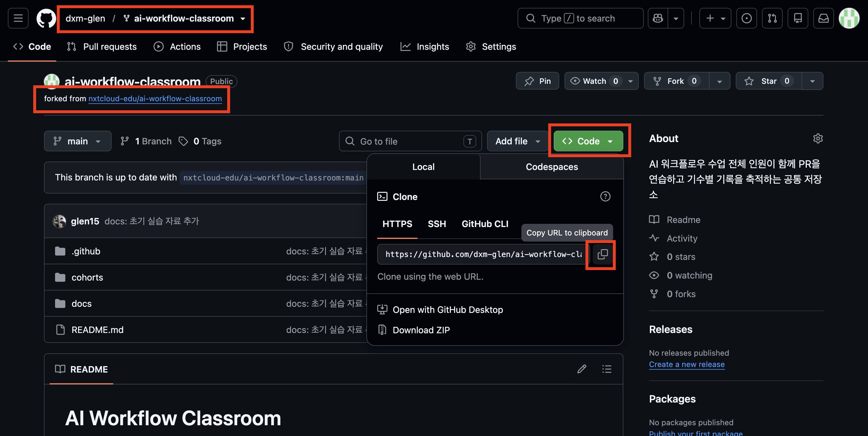Click the dxm-glen owner link
868x436 pixels.
pyautogui.click(x=85, y=19)
